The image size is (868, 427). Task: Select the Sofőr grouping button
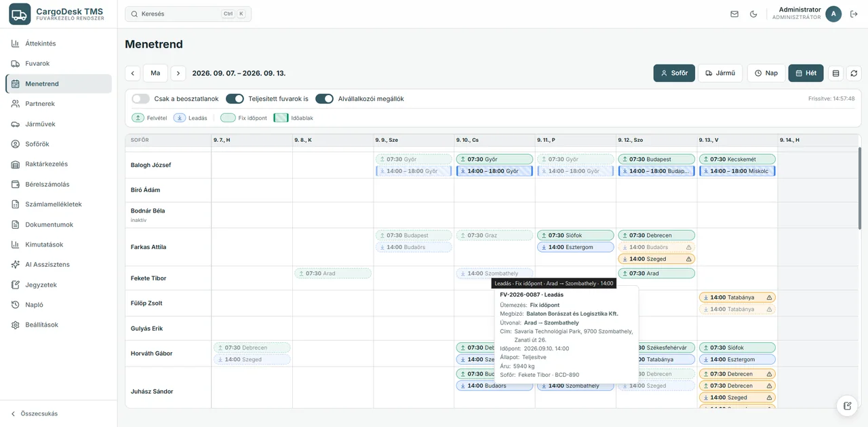pyautogui.click(x=674, y=73)
